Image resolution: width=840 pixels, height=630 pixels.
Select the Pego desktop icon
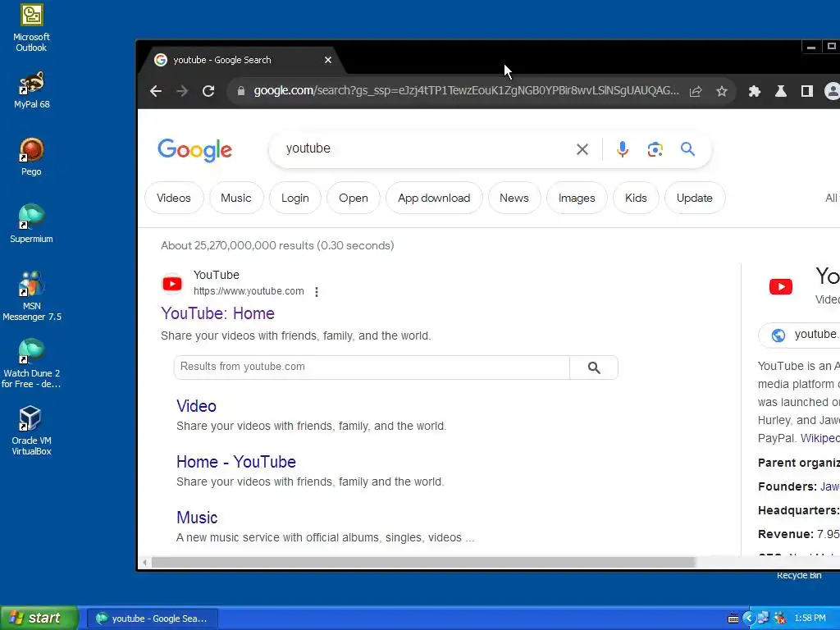click(x=31, y=157)
